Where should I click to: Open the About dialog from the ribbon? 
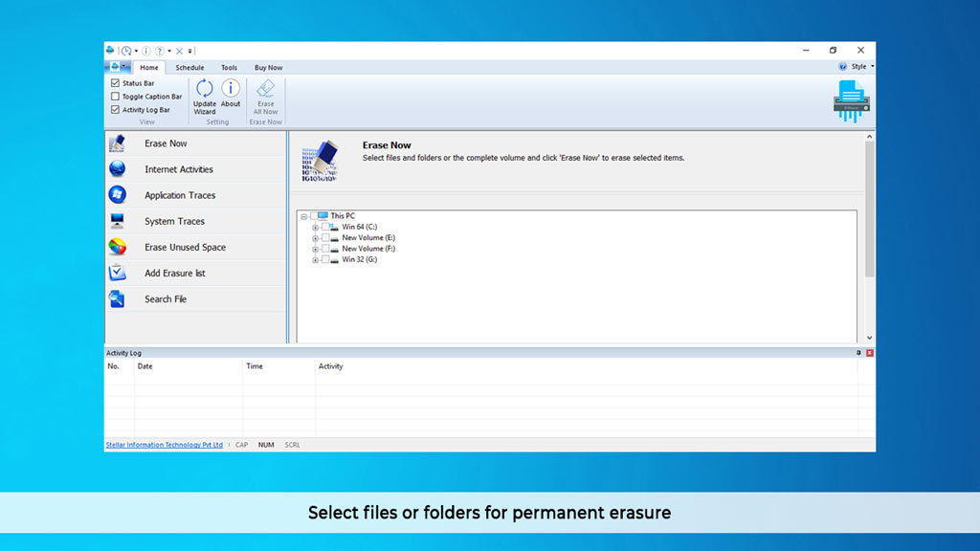click(x=231, y=94)
